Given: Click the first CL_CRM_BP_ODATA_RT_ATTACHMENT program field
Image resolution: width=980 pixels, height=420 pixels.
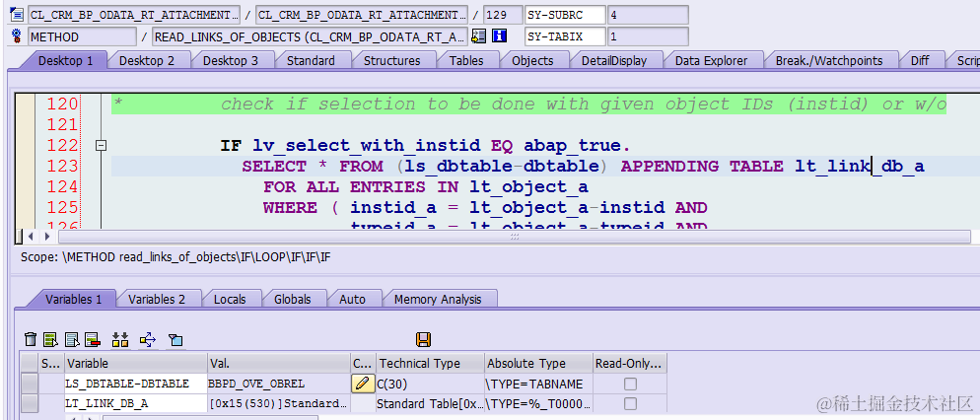Looking at the screenshot, I should 134,15.
